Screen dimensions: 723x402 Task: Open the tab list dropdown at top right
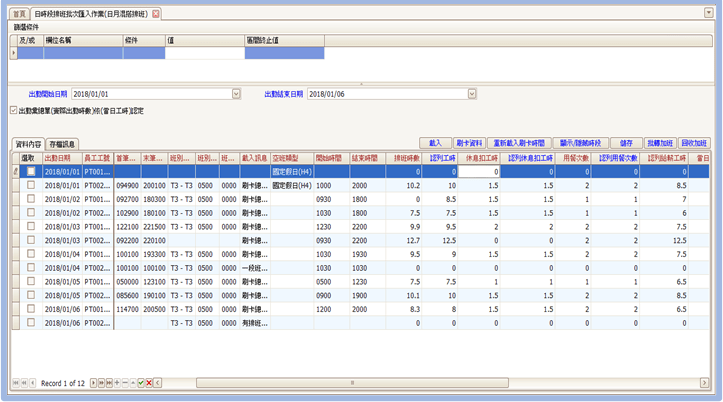709,13
